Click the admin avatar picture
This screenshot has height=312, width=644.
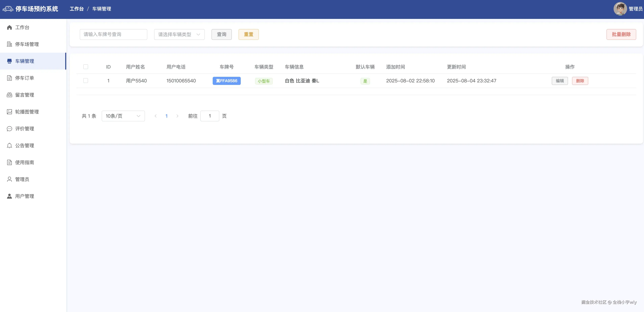[620, 9]
